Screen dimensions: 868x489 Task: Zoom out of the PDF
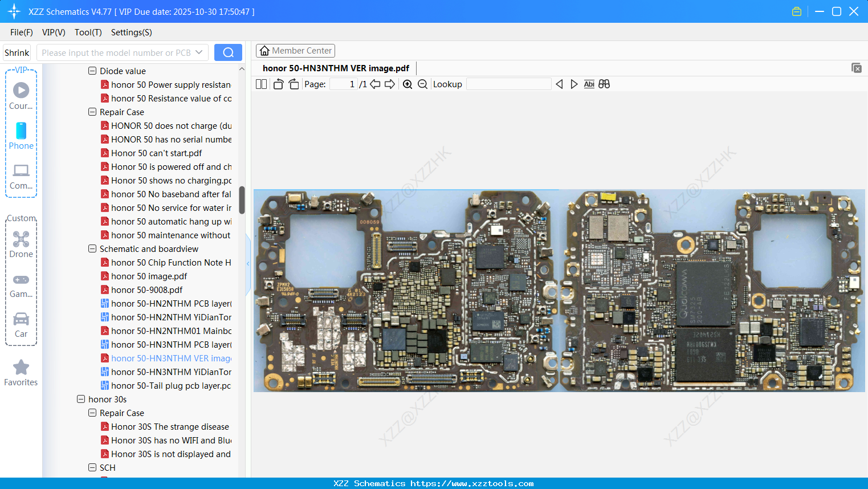click(x=422, y=84)
